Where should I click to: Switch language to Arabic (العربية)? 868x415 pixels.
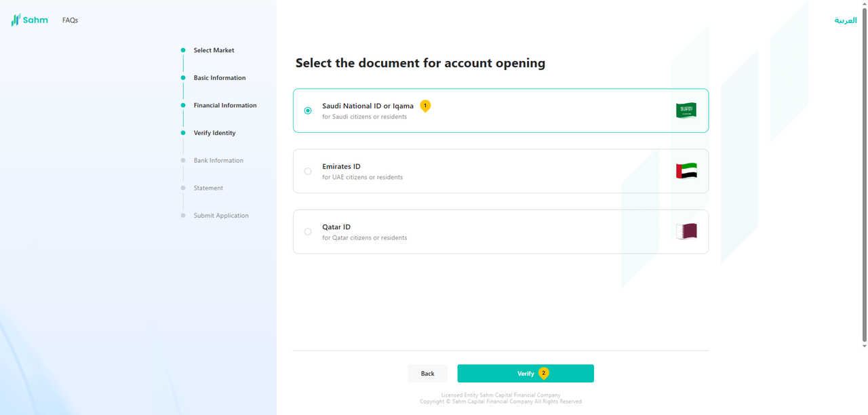tap(845, 20)
